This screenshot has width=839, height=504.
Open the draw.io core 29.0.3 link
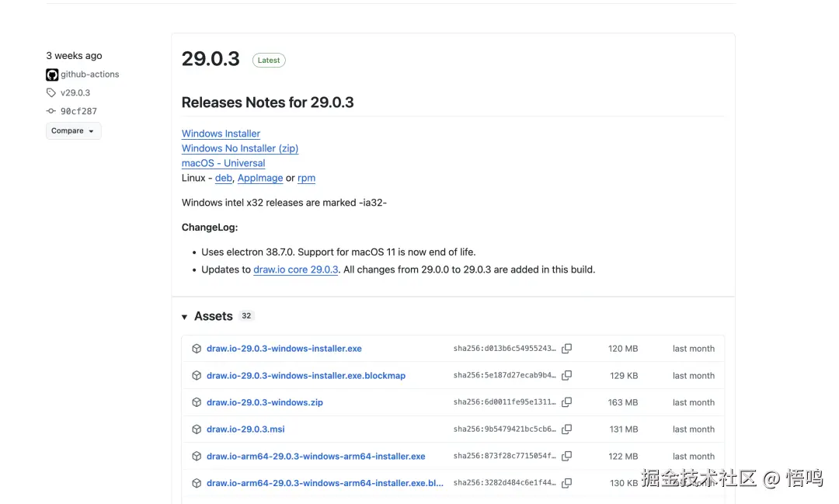[295, 269]
